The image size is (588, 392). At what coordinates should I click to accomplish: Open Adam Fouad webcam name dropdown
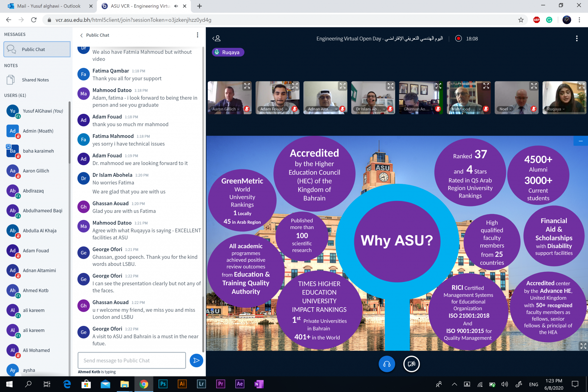pyautogui.click(x=274, y=109)
